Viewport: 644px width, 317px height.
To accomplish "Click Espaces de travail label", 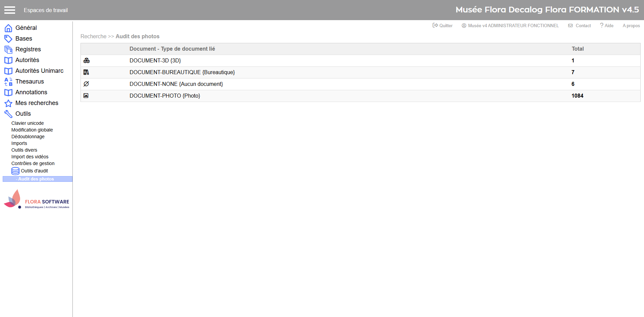I will tap(46, 10).
